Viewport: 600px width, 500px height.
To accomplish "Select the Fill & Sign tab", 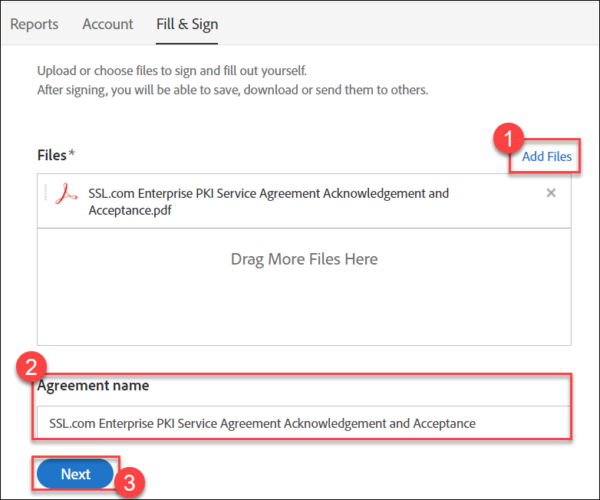I will [x=187, y=23].
